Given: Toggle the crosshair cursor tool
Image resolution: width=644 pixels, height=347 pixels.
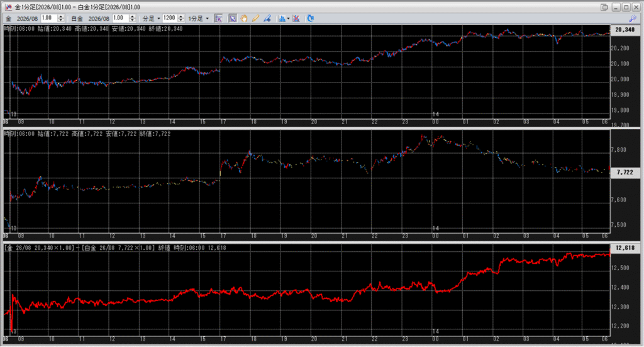Looking at the screenshot, I should coord(218,18).
